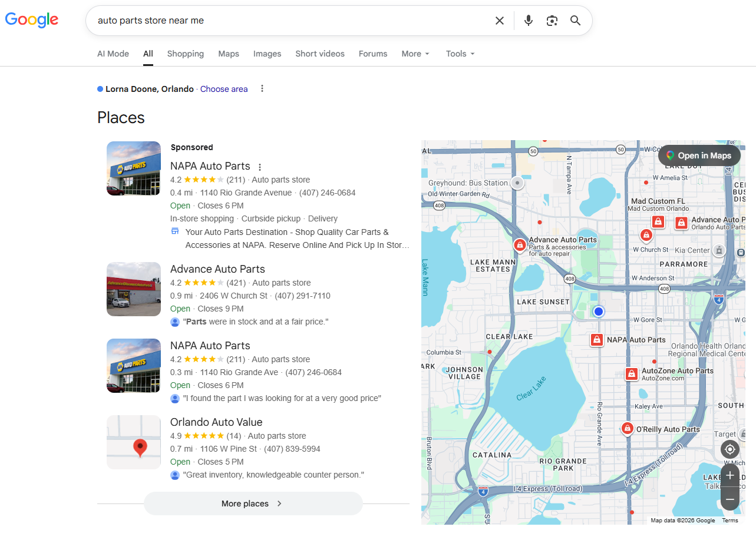Viewport: 756px width, 540px height.
Task: Select NAPA Auto Parts map pin
Action: 597,340
